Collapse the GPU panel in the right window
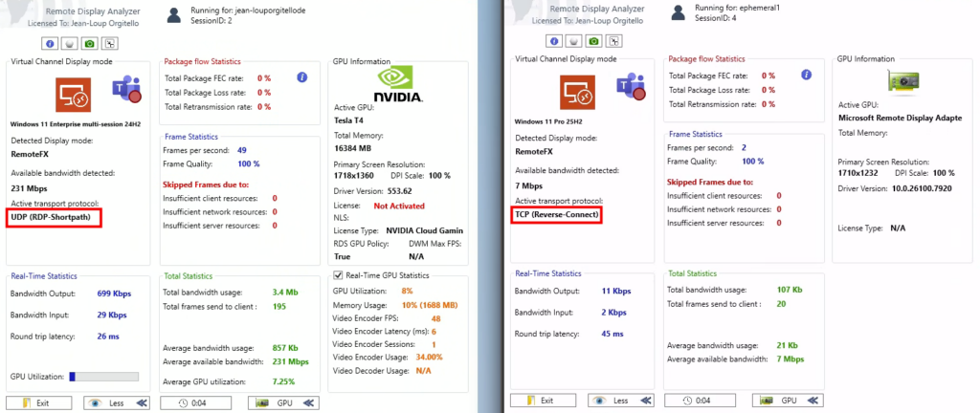 coord(786,402)
